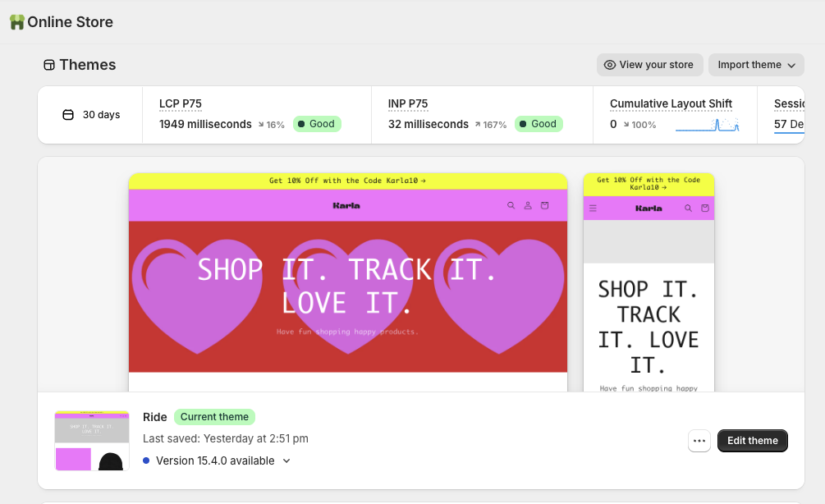
Task: Click the search icon in desktop preview
Action: pyautogui.click(x=511, y=206)
